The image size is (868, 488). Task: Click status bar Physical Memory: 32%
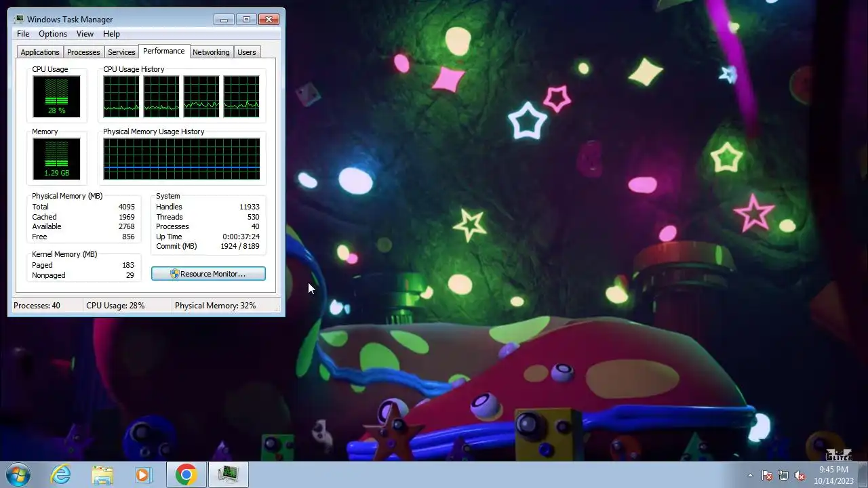tap(216, 306)
